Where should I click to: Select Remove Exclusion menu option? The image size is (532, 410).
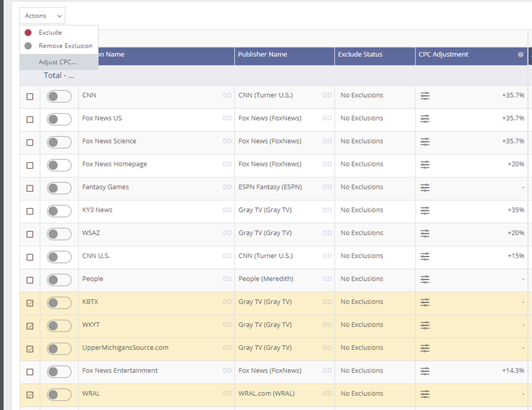[65, 46]
